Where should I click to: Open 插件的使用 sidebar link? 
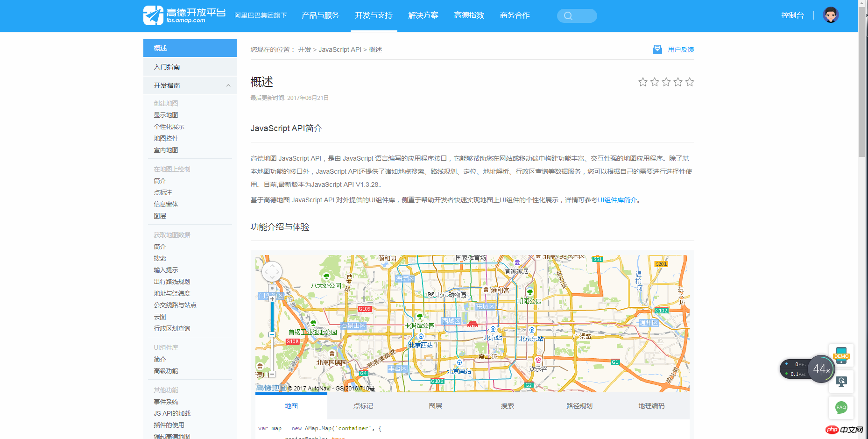[x=169, y=425]
